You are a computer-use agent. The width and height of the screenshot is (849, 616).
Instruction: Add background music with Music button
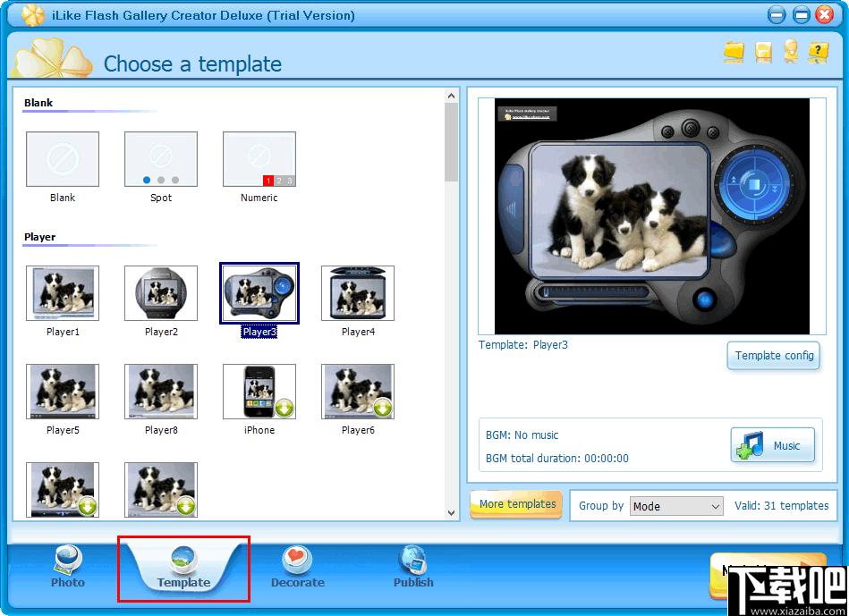773,445
